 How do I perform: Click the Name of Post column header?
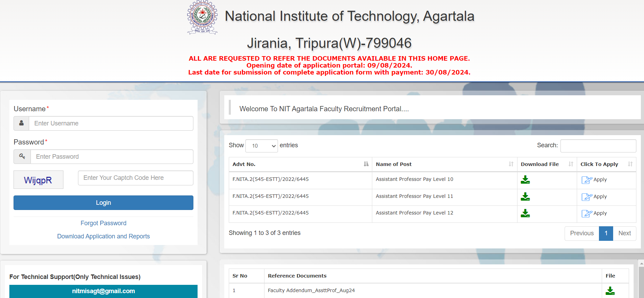pos(445,164)
